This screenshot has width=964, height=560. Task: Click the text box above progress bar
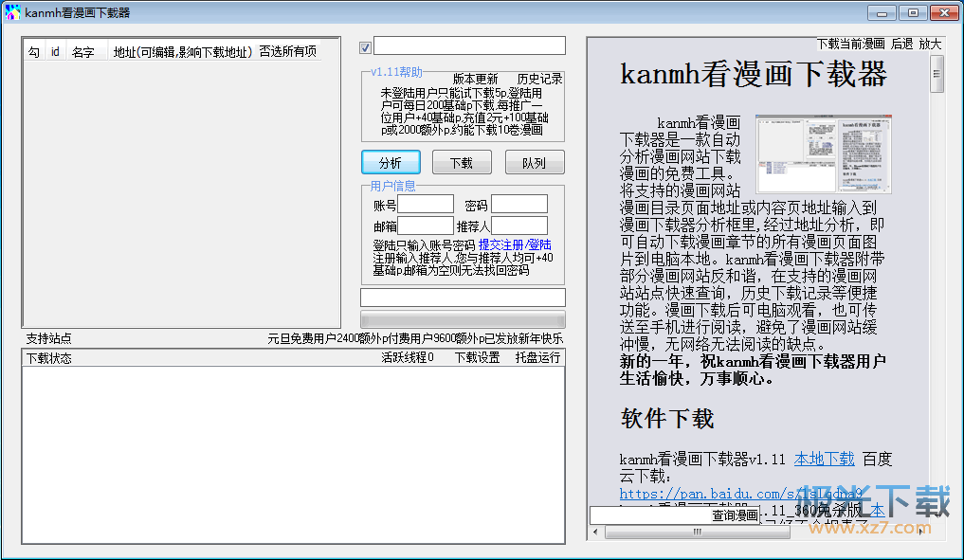click(463, 298)
